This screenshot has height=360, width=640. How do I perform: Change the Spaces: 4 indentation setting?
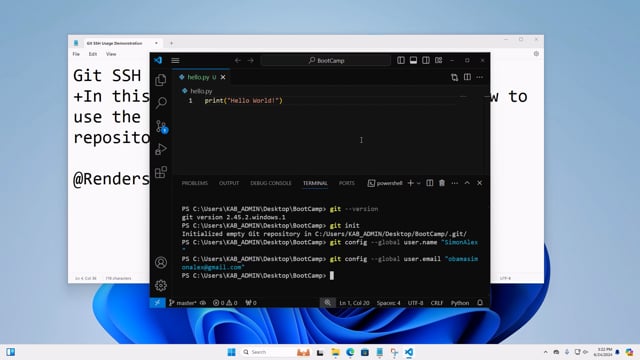(x=389, y=303)
